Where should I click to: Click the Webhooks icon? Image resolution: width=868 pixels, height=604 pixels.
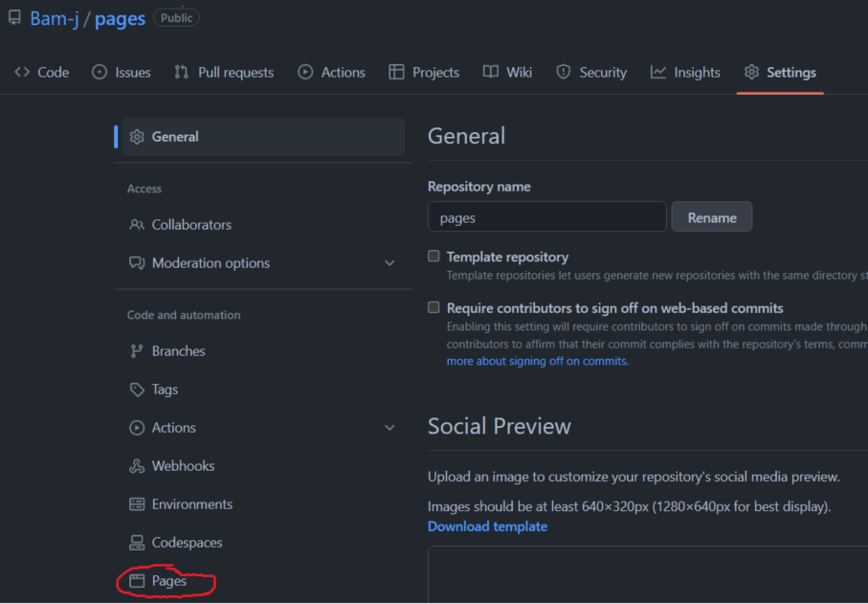137,466
